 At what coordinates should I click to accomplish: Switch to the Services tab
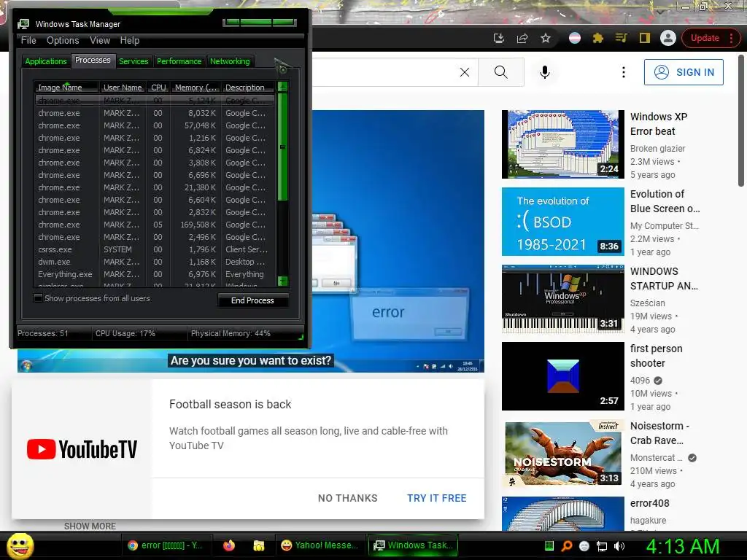133,61
